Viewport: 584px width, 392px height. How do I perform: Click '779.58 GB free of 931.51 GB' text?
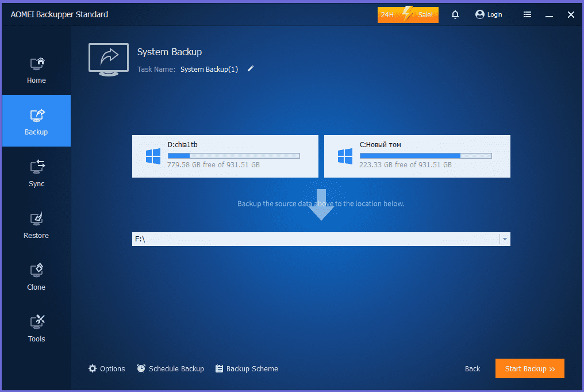click(213, 164)
